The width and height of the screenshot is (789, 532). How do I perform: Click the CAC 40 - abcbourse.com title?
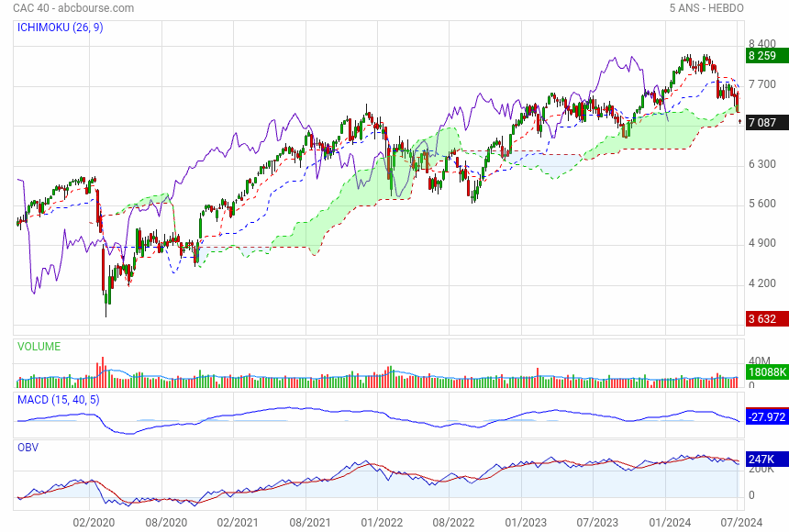tap(73, 8)
